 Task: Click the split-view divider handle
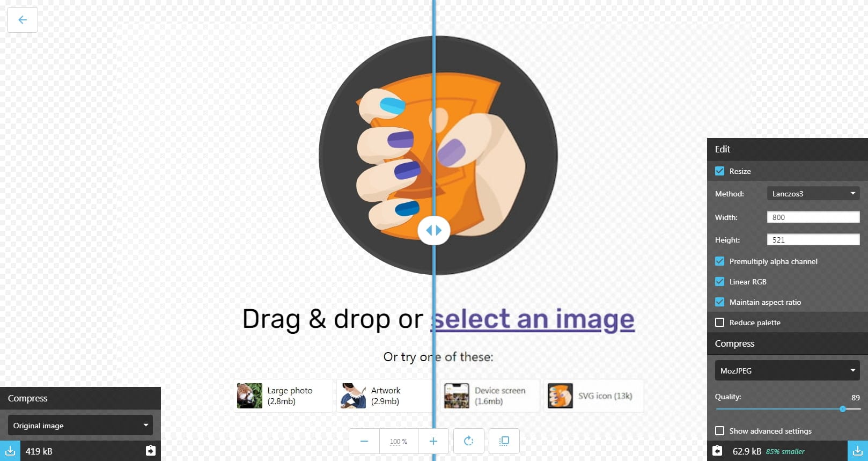434,230
